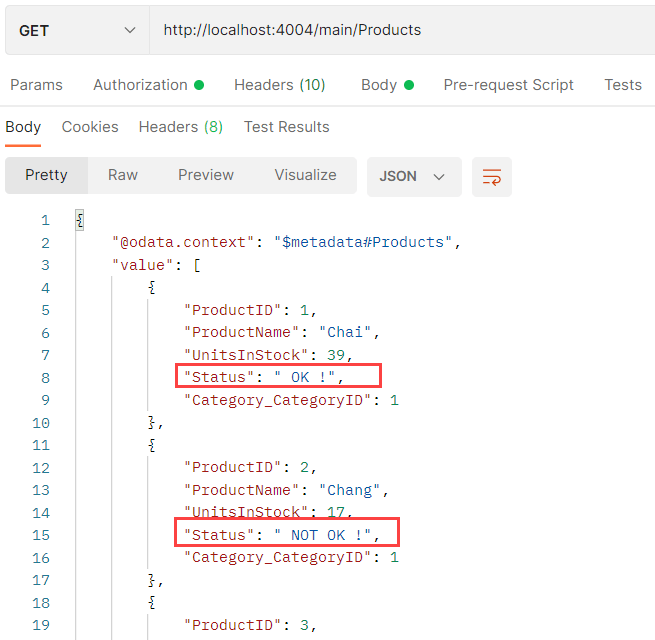Open the Pre-request Script tab
Image resolution: width=655 pixels, height=640 pixels.
click(508, 85)
